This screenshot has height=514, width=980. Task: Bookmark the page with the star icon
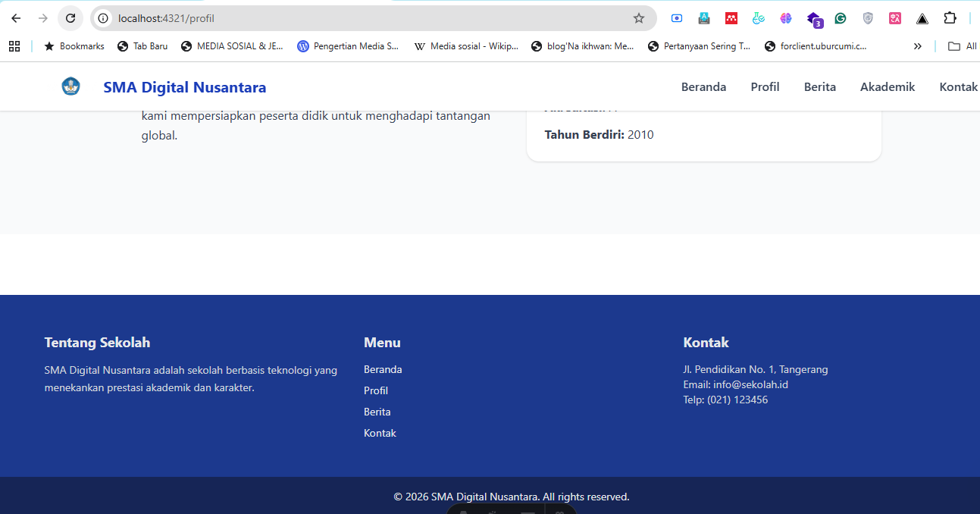(639, 18)
